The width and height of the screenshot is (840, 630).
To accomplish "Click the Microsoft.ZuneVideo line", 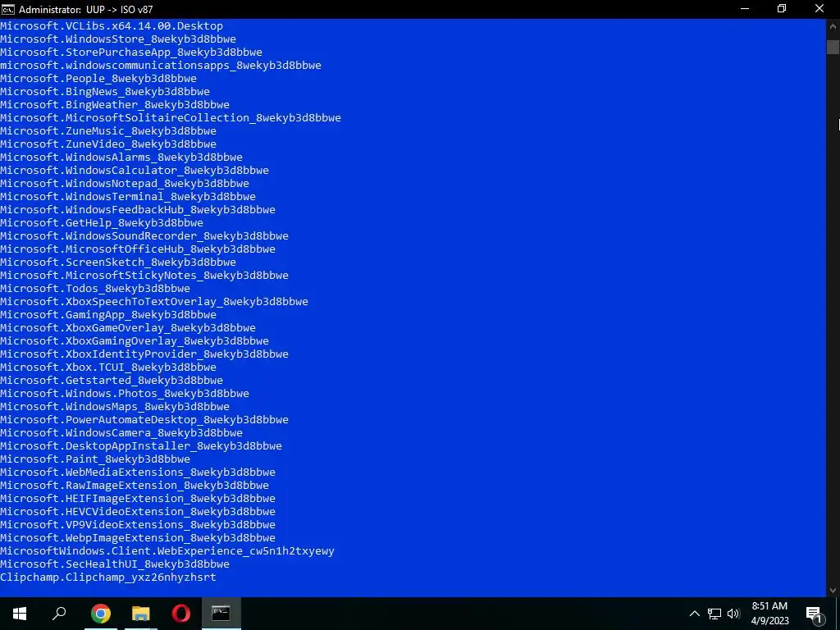I will click(108, 144).
